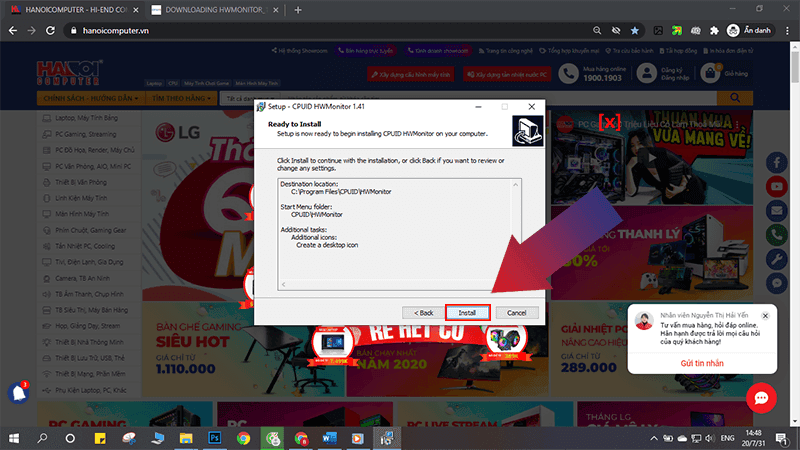Click the hanoicomputer.vn address bar
The width and height of the screenshot is (800, 450).
coord(300,31)
